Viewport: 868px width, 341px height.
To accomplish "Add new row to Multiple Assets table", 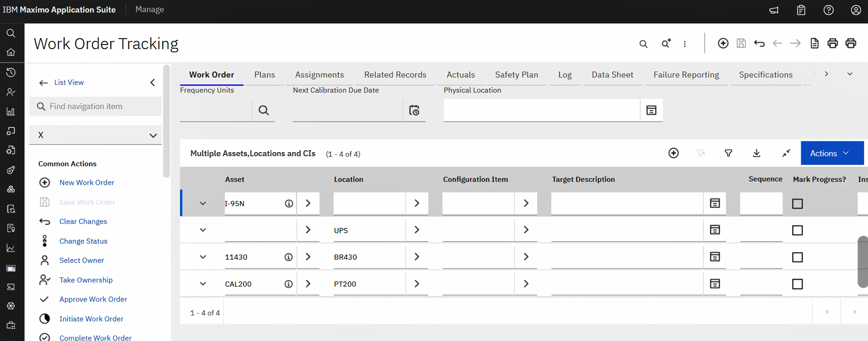I will click(x=673, y=153).
